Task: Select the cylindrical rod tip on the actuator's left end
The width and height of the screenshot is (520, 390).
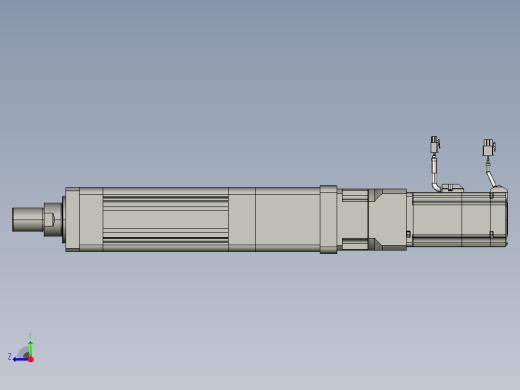Action: click(28, 219)
